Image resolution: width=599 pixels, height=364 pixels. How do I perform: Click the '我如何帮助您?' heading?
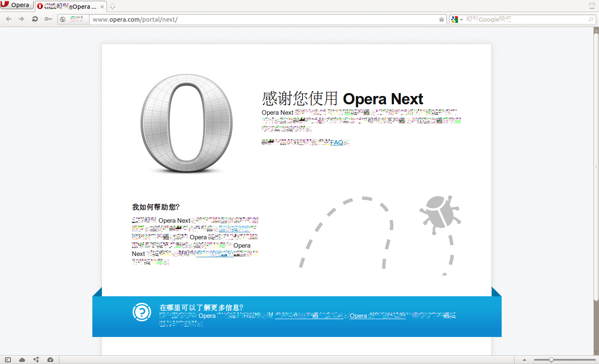click(156, 207)
